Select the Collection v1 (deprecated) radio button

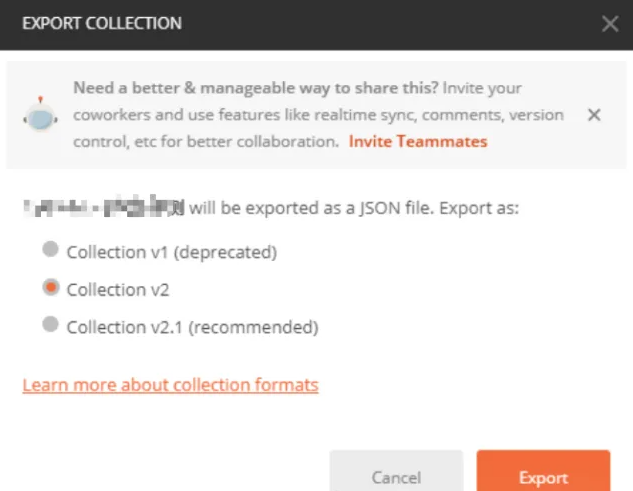50,249
